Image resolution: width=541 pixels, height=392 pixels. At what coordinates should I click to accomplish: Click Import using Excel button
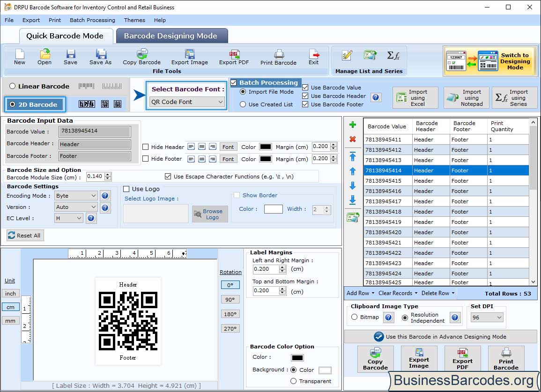[x=415, y=98]
